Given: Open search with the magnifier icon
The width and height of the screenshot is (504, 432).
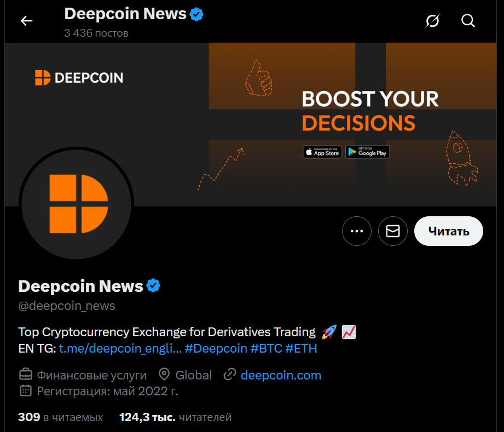Looking at the screenshot, I should pos(468,21).
